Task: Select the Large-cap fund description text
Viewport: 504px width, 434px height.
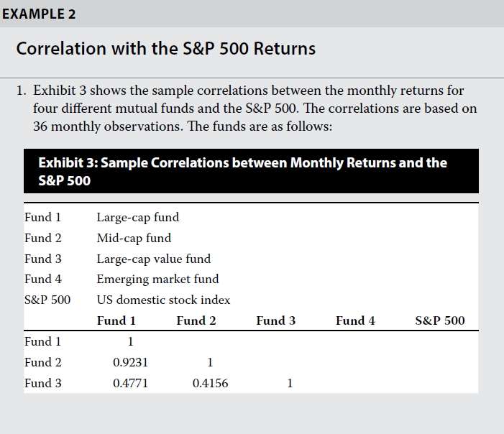Action: point(138,218)
